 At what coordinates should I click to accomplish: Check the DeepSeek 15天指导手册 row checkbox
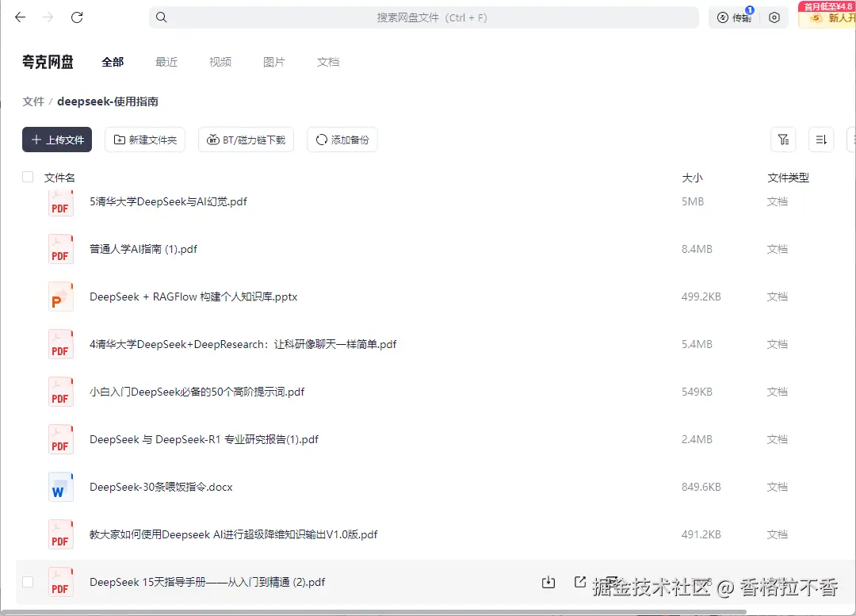click(28, 581)
